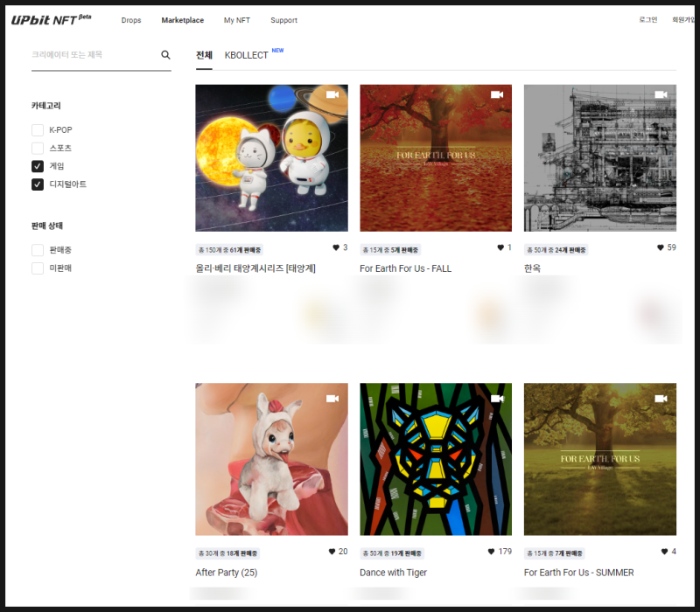This screenshot has width=700, height=612.
Task: Click the 총 50개 중 24개 판매중 badge
Action: pos(556,250)
